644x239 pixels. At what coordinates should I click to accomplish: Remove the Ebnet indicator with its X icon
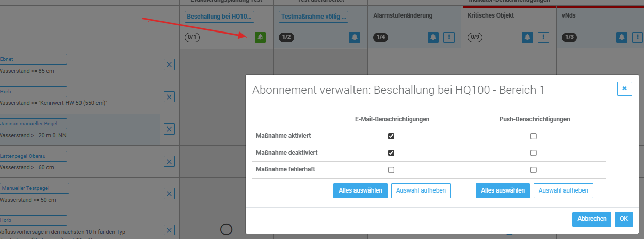click(x=169, y=65)
